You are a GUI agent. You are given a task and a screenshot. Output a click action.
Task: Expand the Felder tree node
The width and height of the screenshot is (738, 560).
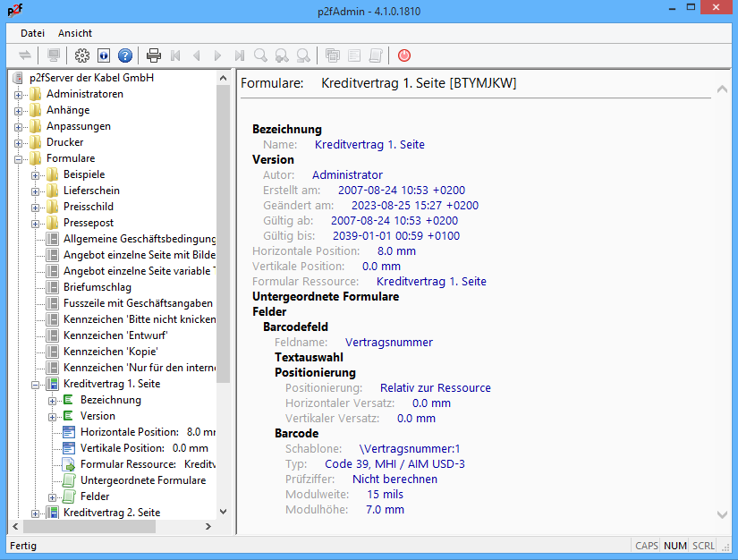point(53,496)
